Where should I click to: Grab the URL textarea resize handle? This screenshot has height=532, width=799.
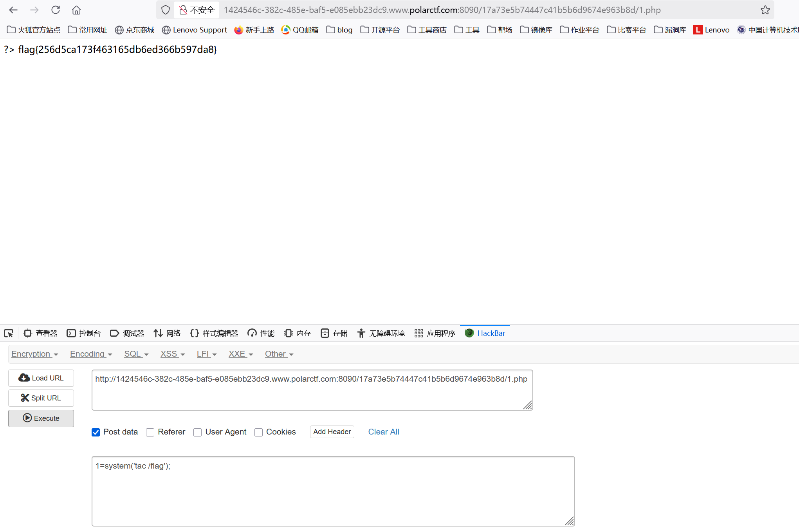click(x=528, y=406)
